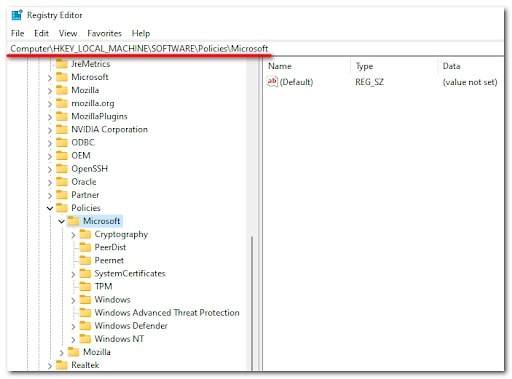Screen dimensions: 512x379
Task: Expand the Partner key
Action: (50, 196)
